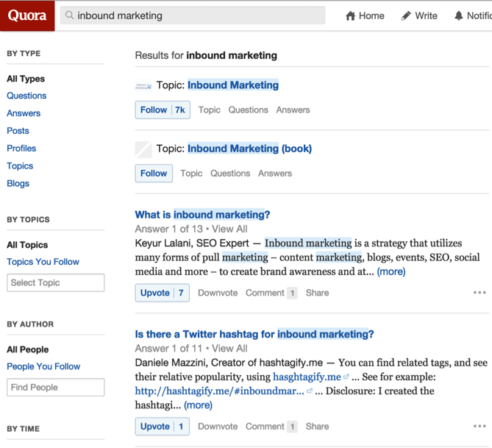Filter results by Questions type
The image size is (492, 448).
(x=26, y=96)
